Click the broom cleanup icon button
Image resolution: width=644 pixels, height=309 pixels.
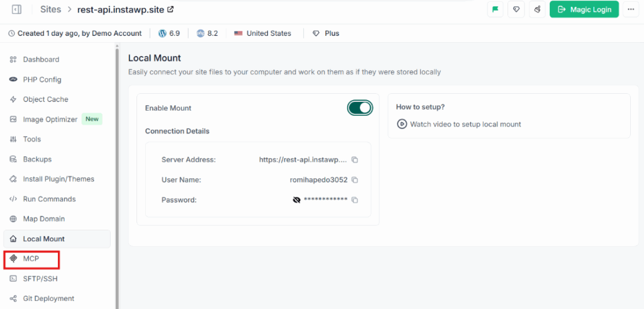click(x=537, y=9)
